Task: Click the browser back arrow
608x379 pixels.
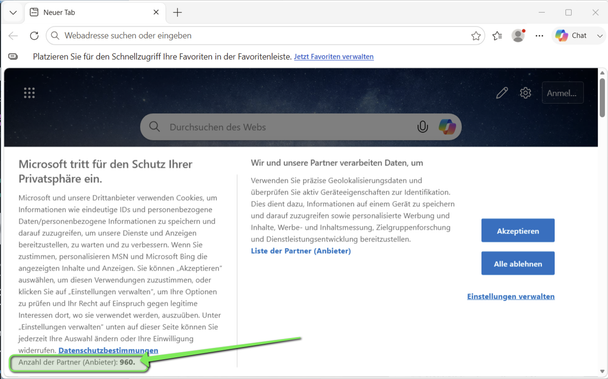Action: 13,36
